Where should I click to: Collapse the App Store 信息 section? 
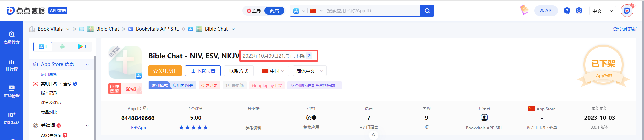87,64
